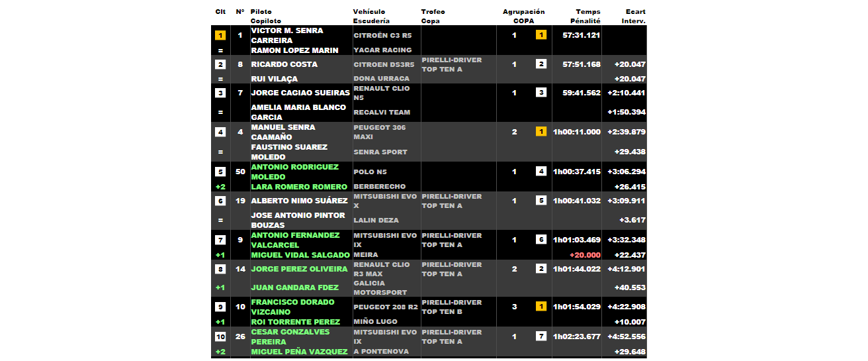Viewport: 868px width, 361px height.
Task: Click the Trofeo column header
Action: click(433, 12)
